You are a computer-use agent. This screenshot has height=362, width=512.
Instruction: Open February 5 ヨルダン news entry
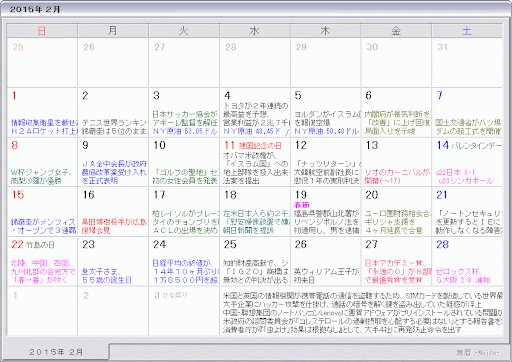click(x=327, y=118)
